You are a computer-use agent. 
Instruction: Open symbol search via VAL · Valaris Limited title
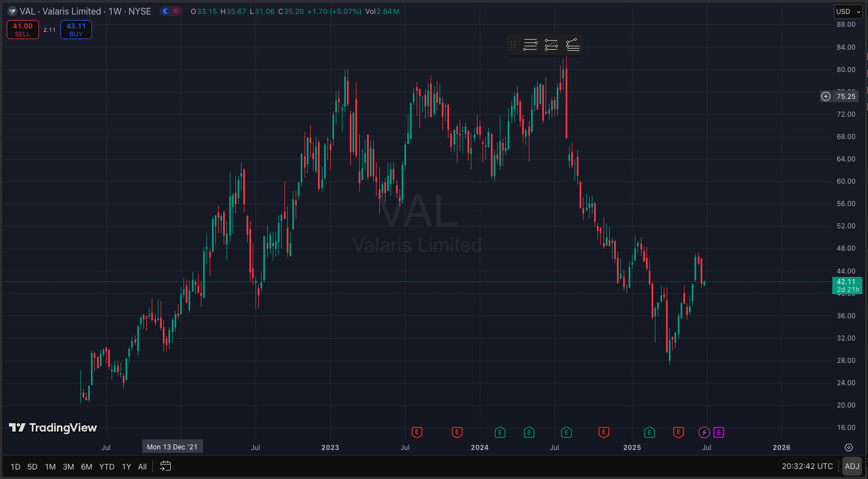pos(85,11)
